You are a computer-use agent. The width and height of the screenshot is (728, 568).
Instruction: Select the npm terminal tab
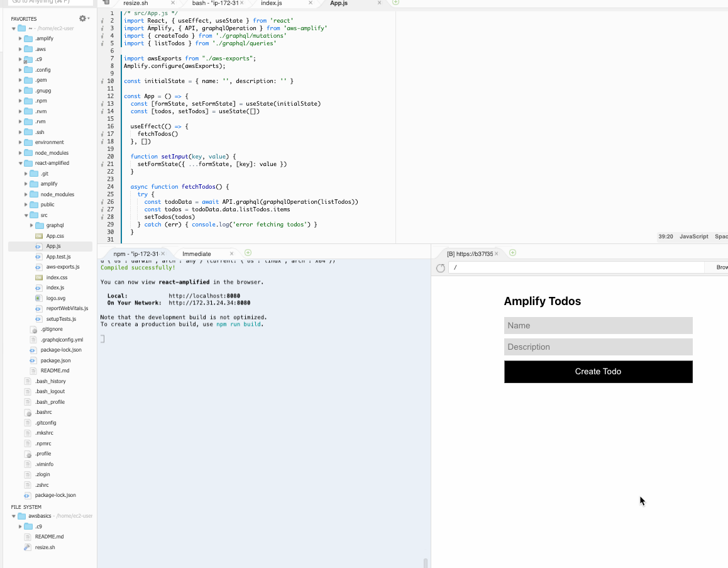(x=136, y=254)
